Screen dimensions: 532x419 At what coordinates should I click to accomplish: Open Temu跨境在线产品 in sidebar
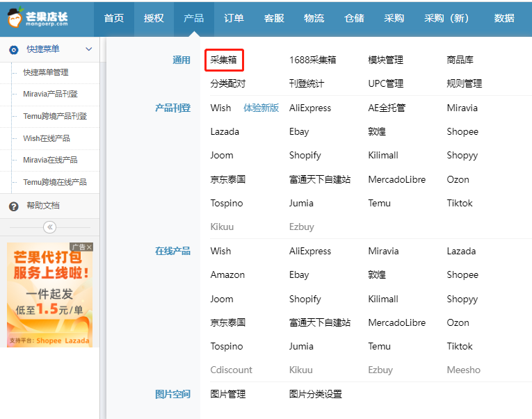55,182
